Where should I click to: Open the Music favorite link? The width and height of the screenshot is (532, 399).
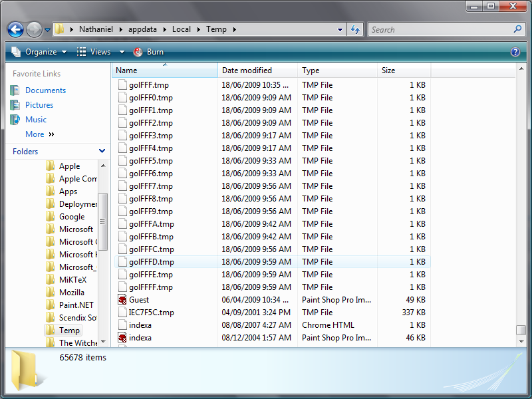[x=36, y=120]
